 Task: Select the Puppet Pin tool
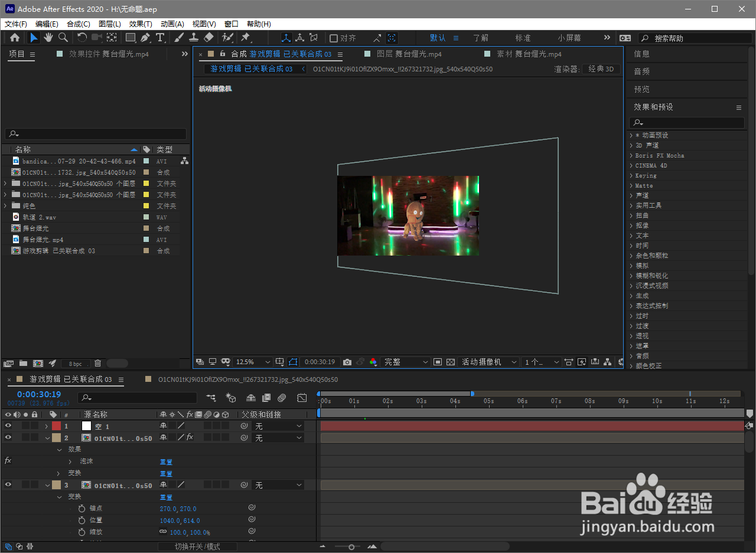(x=246, y=38)
